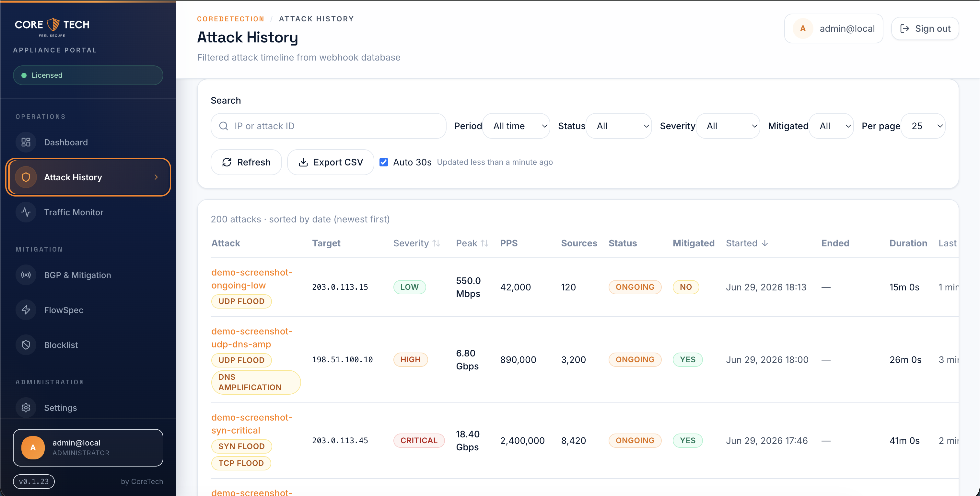Click the Sign out arrow icon
This screenshot has height=496, width=980.
[905, 28]
